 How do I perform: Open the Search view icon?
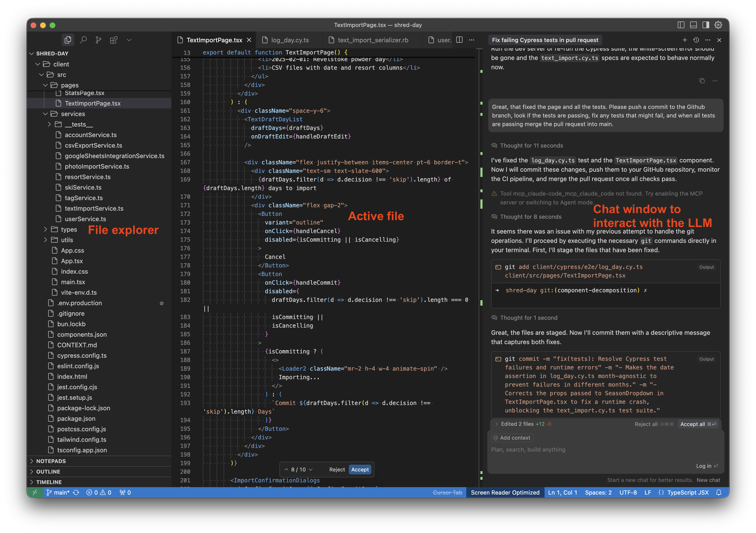pos(83,40)
